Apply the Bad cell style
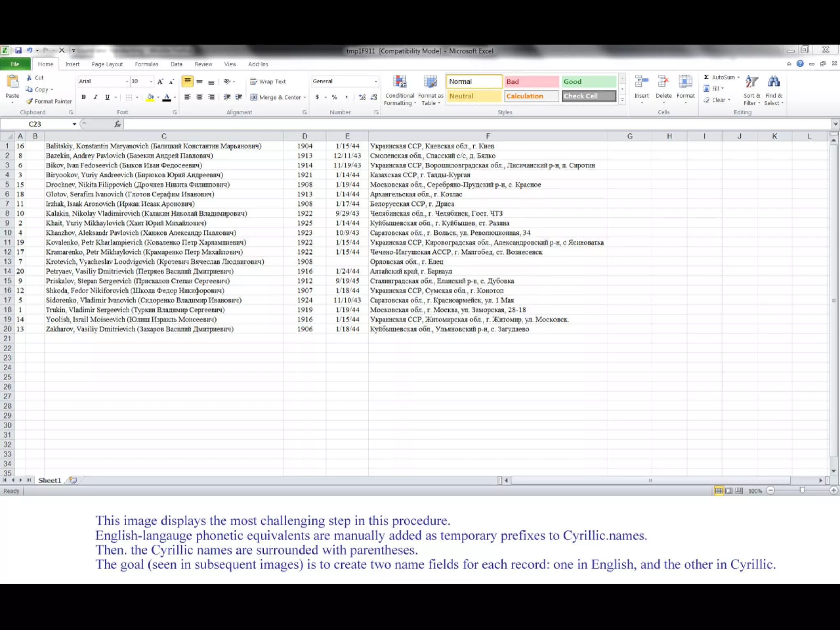The image size is (840, 630). 531,82
